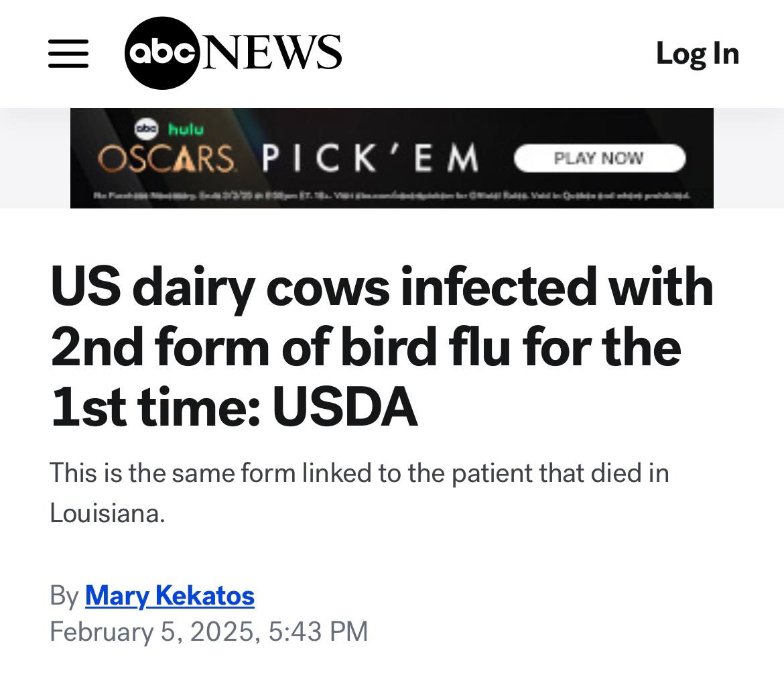Tap the small abc logo in ad banner
784x679 pixels.
pyautogui.click(x=147, y=129)
